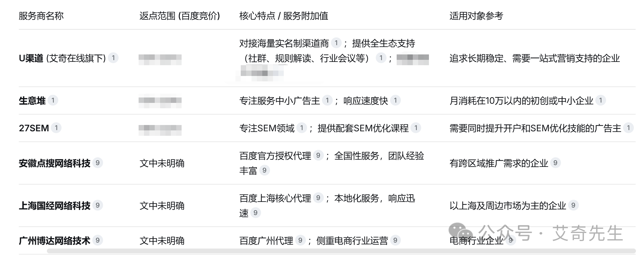Select the 安徽点搜网络科技 provider name
This screenshot has height=259, width=644.
tap(55, 163)
